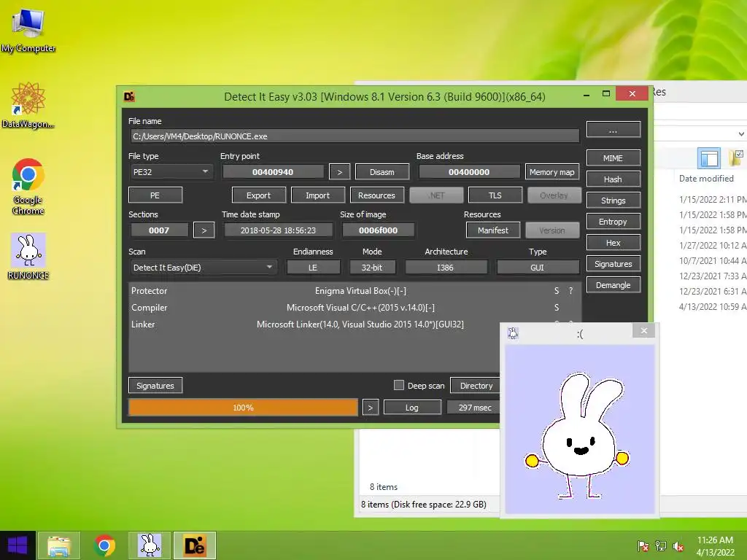
Task: Click the bunny picture in popup
Action: click(580, 429)
